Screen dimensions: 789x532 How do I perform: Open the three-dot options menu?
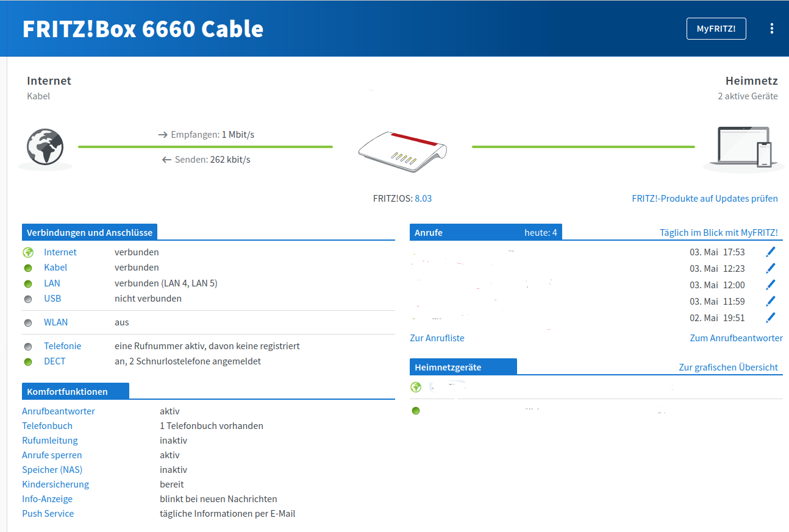[771, 29]
